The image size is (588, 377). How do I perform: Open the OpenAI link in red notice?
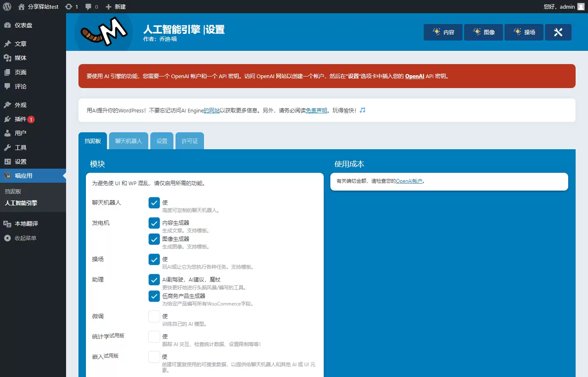415,76
